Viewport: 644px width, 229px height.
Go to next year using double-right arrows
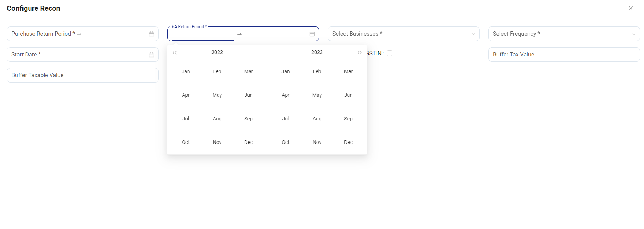(359, 53)
